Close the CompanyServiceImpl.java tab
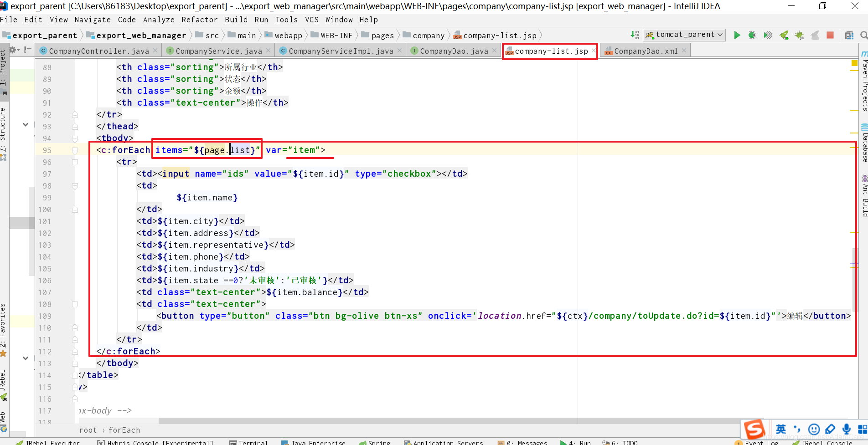Viewport: 868px width, 445px height. 400,51
